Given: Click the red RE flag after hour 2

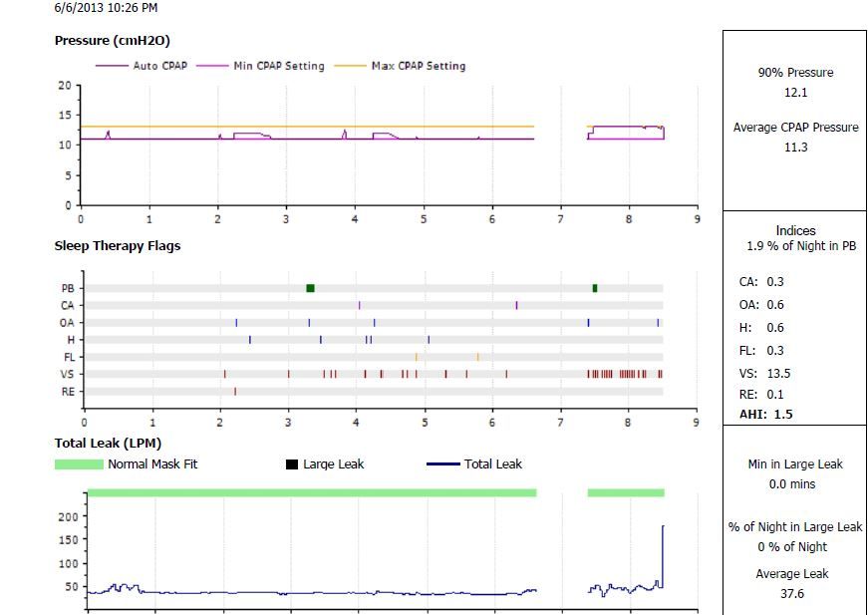Looking at the screenshot, I should pyautogui.click(x=235, y=392).
